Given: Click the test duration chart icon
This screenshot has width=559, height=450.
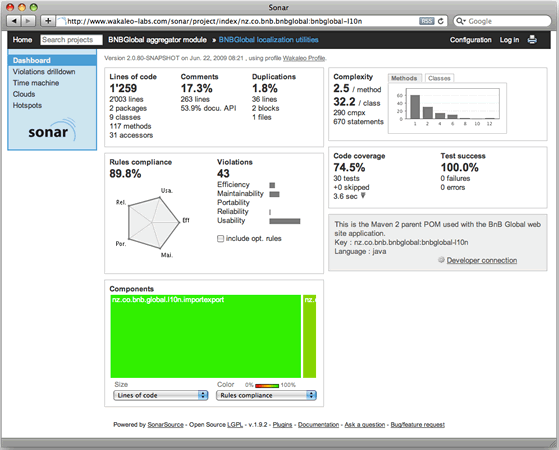Looking at the screenshot, I should click(363, 195).
